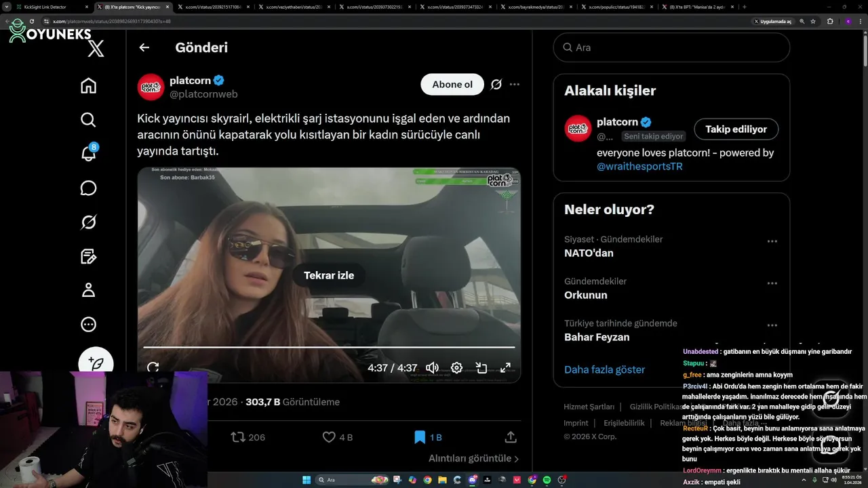
Task: Mute the video with the speaker icon
Action: pyautogui.click(x=432, y=368)
